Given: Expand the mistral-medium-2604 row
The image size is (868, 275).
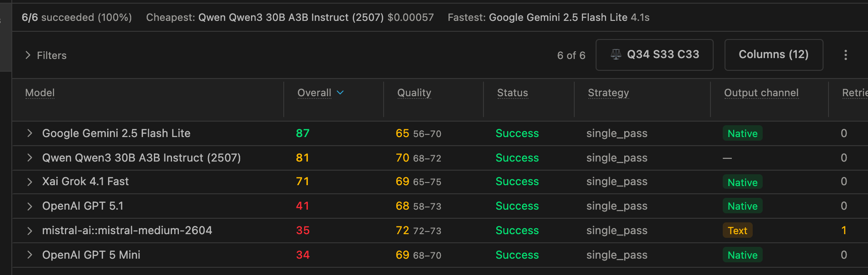Looking at the screenshot, I should pyautogui.click(x=30, y=231).
